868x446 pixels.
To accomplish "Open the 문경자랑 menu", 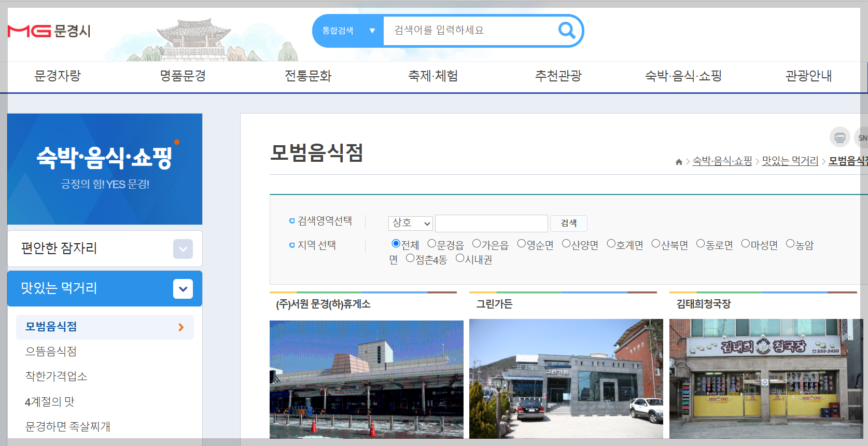I will tap(58, 76).
